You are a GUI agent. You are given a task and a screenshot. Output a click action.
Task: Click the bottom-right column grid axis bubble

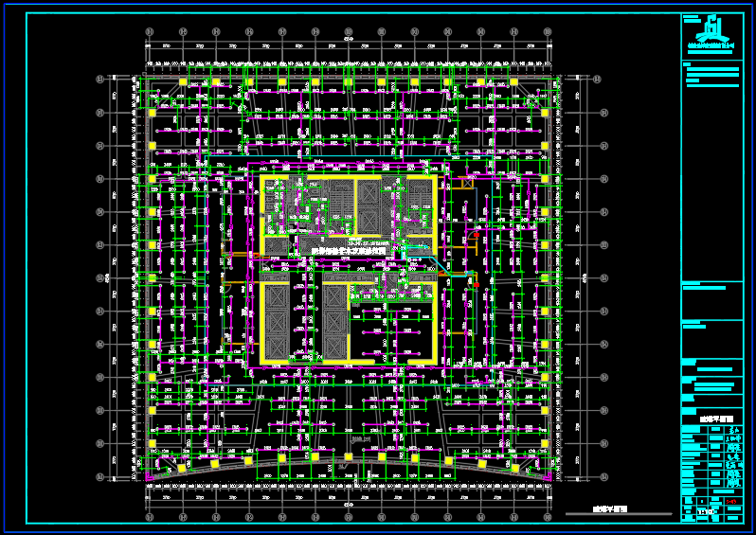point(548,518)
